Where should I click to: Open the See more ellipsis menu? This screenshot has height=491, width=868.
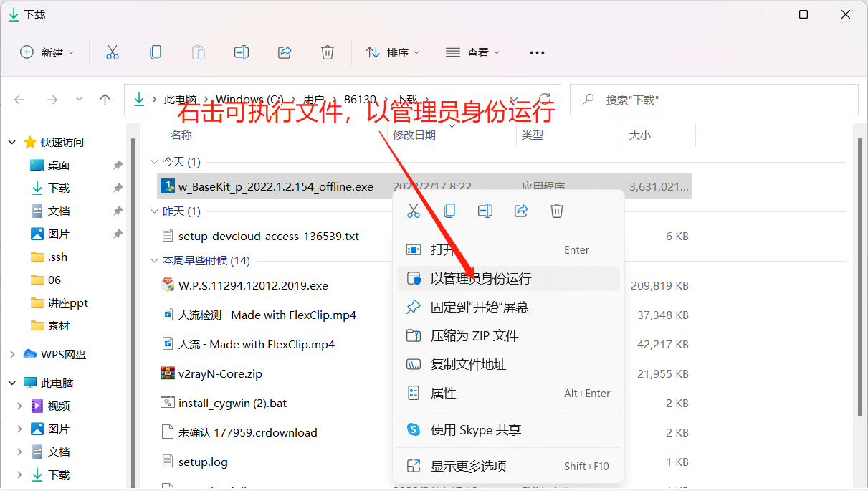point(537,52)
